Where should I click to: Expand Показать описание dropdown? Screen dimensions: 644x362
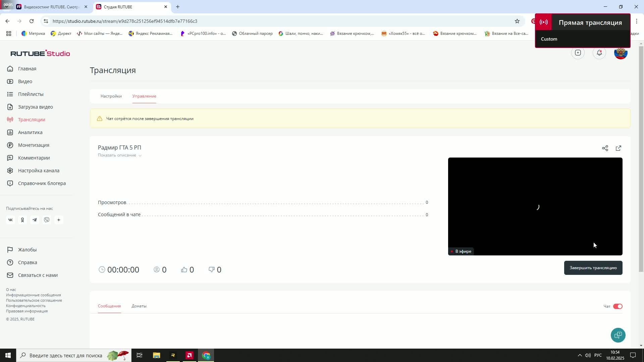click(x=119, y=155)
